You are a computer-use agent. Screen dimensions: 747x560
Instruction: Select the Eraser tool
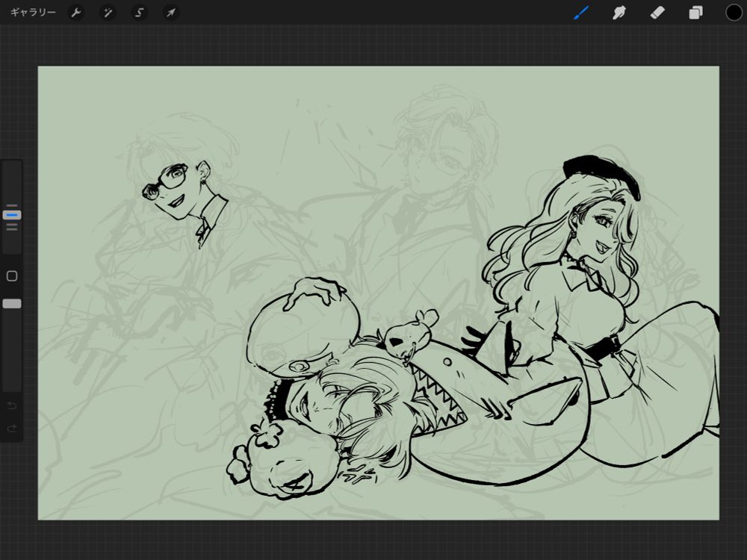click(x=657, y=13)
